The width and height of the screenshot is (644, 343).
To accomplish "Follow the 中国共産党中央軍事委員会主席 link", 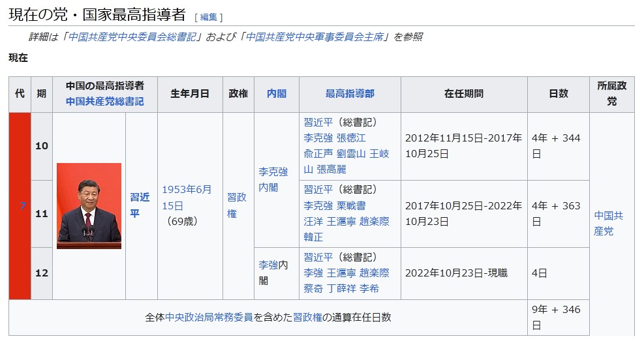I will [315, 37].
